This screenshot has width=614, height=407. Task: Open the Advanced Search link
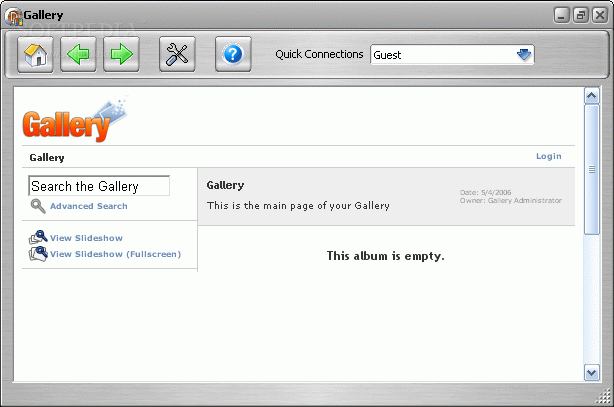click(88, 206)
